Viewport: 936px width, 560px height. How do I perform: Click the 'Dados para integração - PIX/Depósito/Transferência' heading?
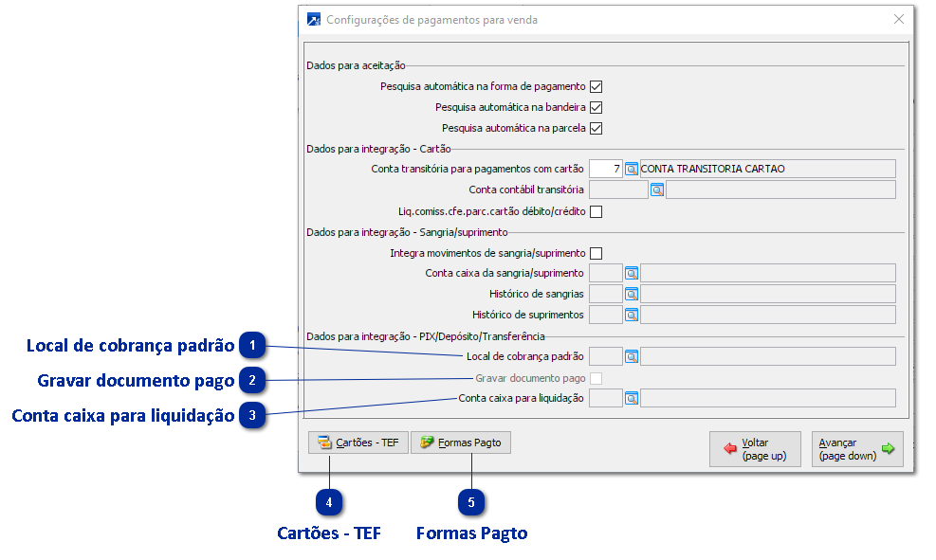click(x=426, y=337)
